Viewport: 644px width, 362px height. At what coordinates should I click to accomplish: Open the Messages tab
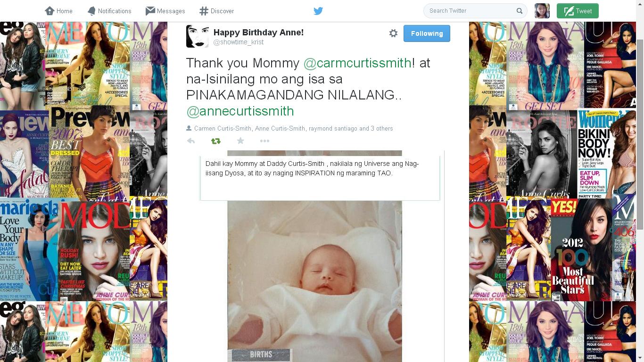165,11
